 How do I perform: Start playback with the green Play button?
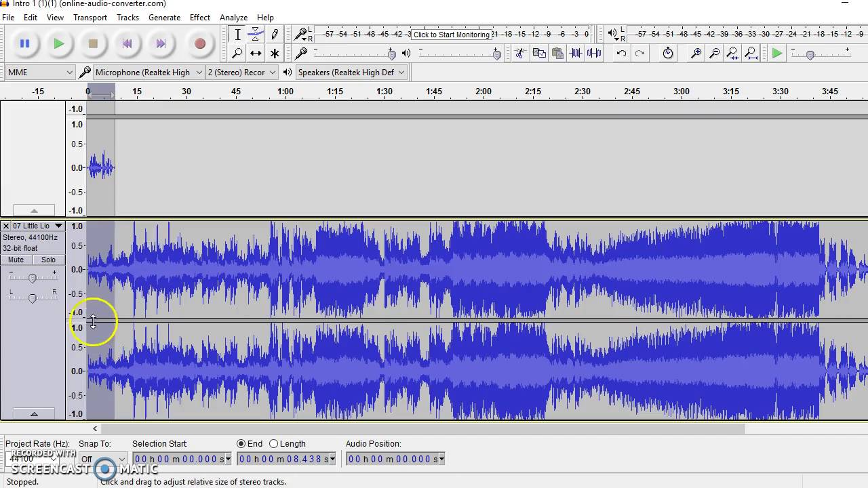point(59,44)
